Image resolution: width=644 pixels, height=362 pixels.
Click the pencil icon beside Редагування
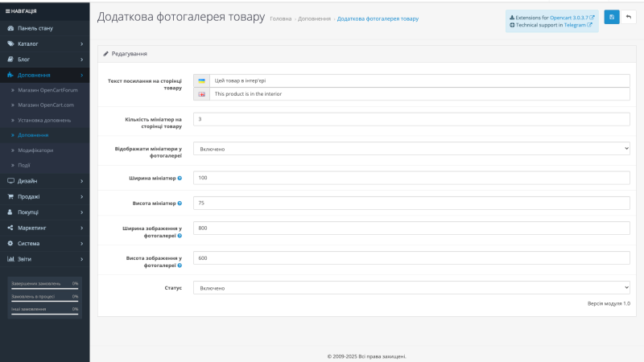coord(106,54)
